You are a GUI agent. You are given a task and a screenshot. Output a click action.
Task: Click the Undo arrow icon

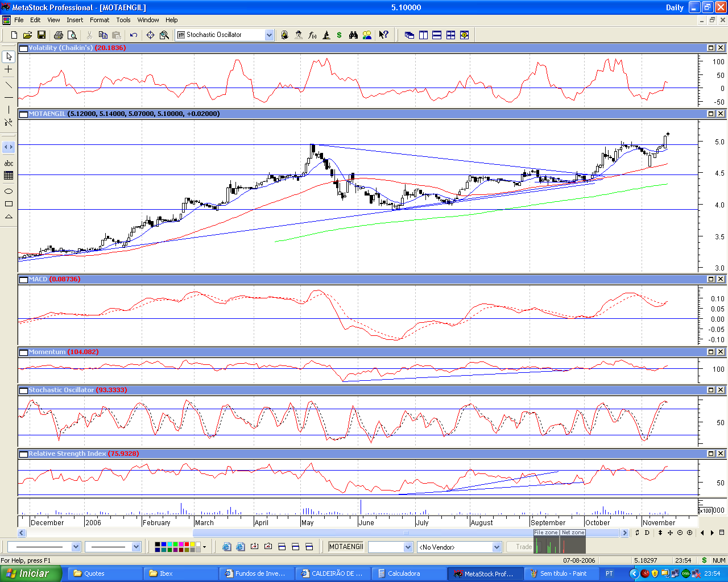(134, 35)
